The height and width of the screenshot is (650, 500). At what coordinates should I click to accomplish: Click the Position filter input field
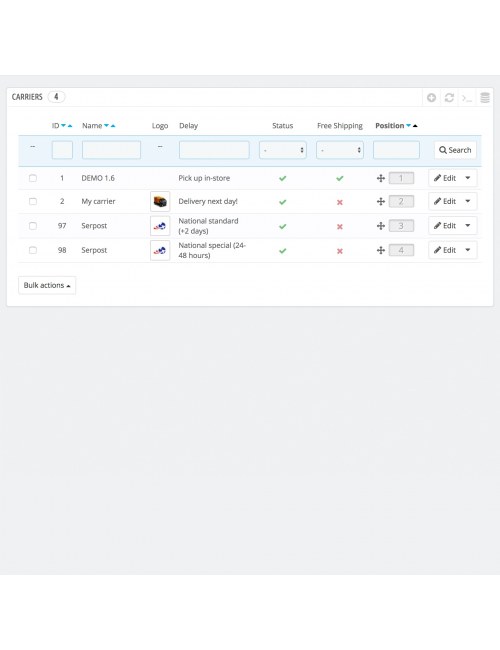396,150
